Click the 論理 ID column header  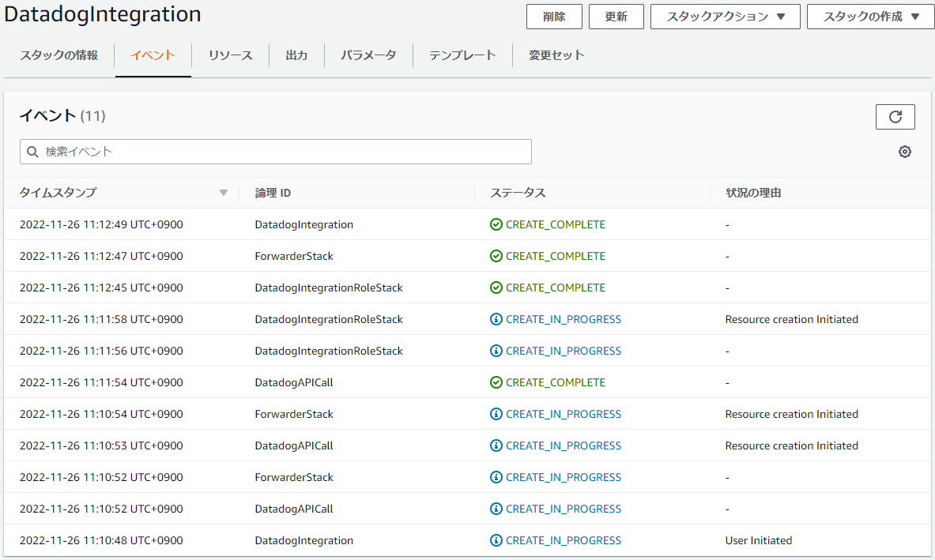(273, 193)
